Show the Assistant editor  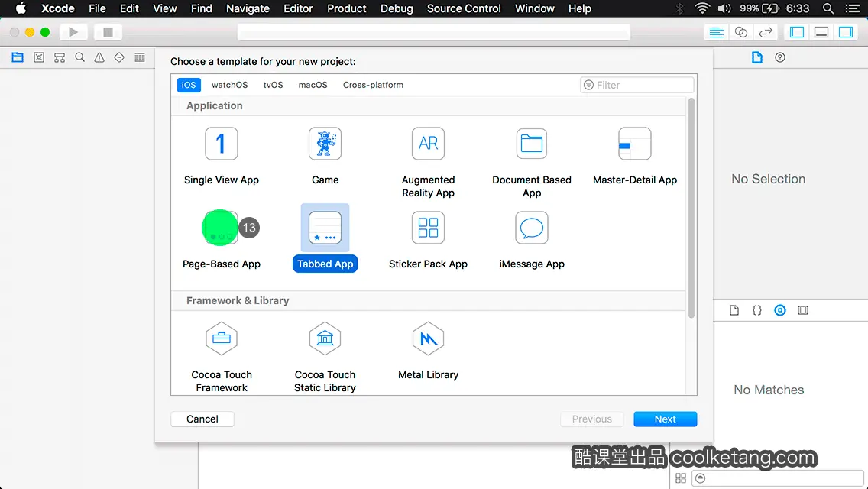[740, 32]
